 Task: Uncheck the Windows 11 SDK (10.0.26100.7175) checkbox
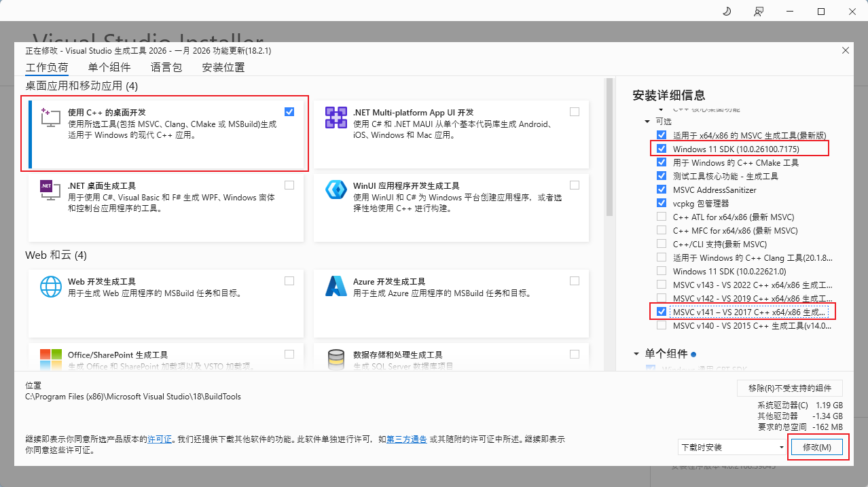(662, 149)
